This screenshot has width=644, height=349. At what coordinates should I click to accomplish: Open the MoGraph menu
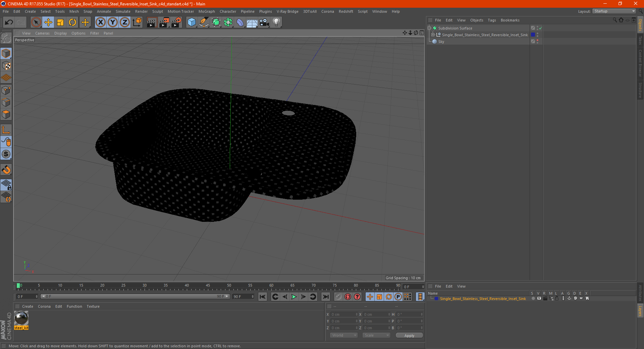[207, 11]
